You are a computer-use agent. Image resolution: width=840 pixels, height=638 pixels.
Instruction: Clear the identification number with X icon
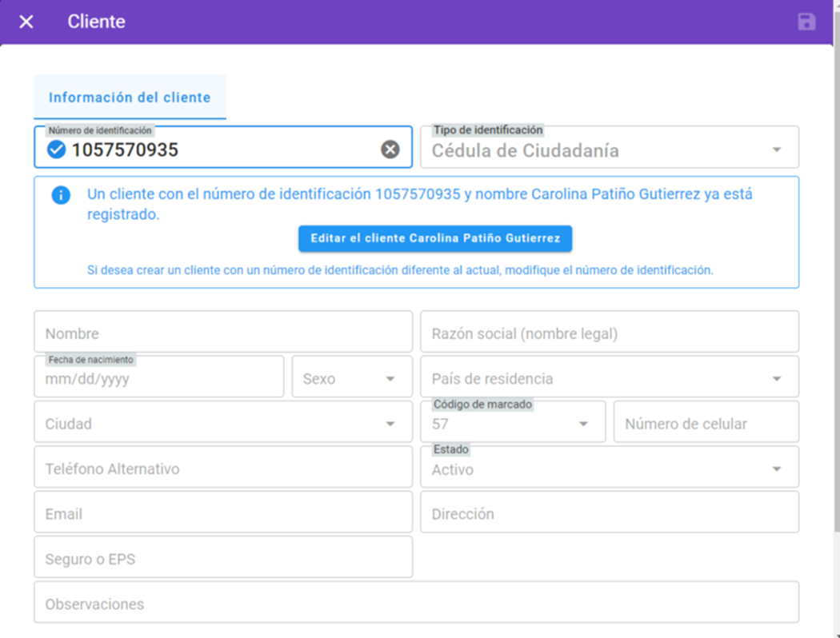coord(390,150)
